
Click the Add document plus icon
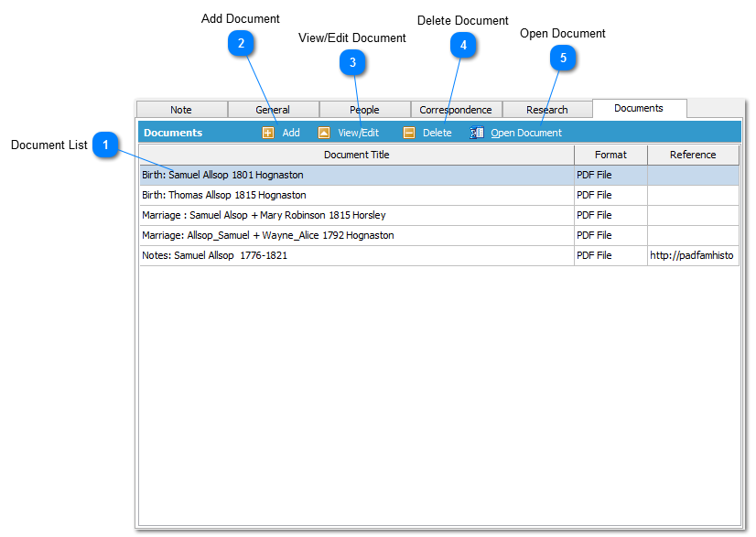(x=266, y=133)
